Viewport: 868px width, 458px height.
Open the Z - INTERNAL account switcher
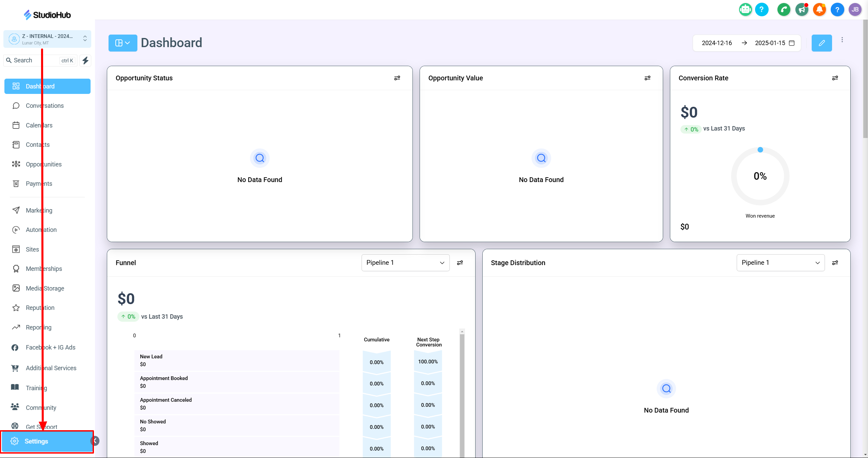tap(47, 39)
